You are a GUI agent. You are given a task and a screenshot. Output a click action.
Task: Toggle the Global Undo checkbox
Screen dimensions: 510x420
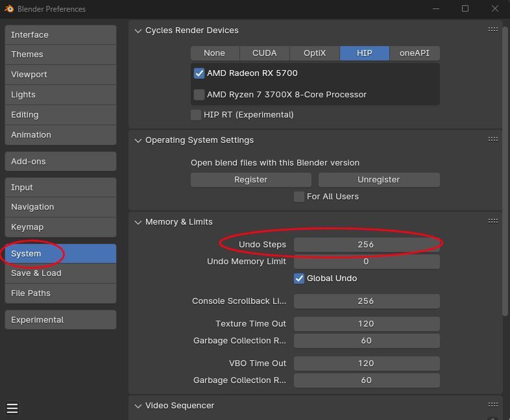[x=299, y=278]
